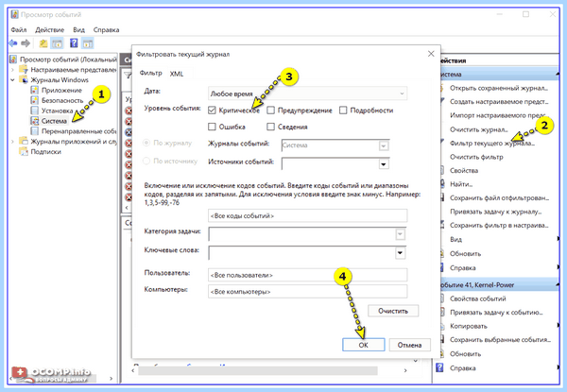The image size is (567, 392).
Task: Click Привязать задачу к журналу action
Action: coord(496,212)
